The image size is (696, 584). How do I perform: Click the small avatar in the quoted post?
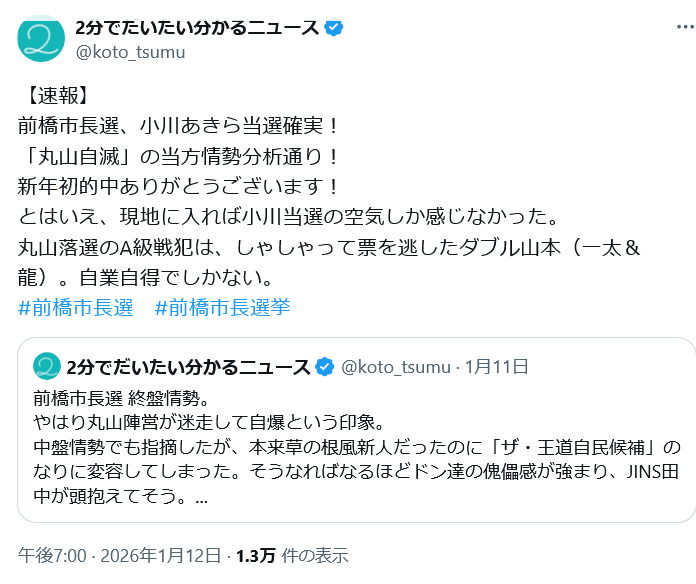point(46,366)
